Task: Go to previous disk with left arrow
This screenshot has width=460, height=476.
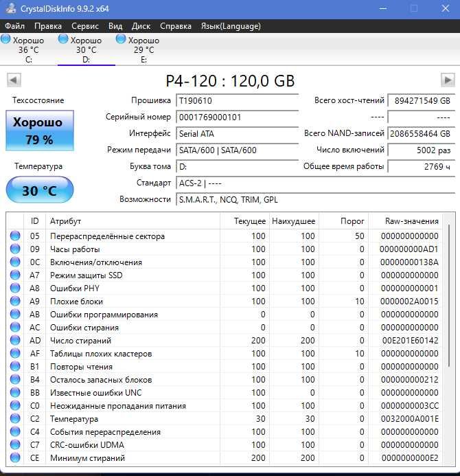Action: (14, 80)
